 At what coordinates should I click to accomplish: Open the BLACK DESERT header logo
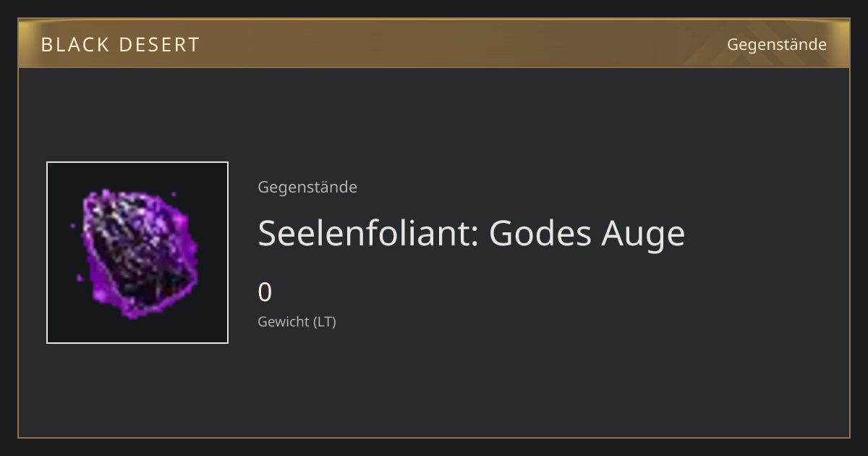[120, 45]
